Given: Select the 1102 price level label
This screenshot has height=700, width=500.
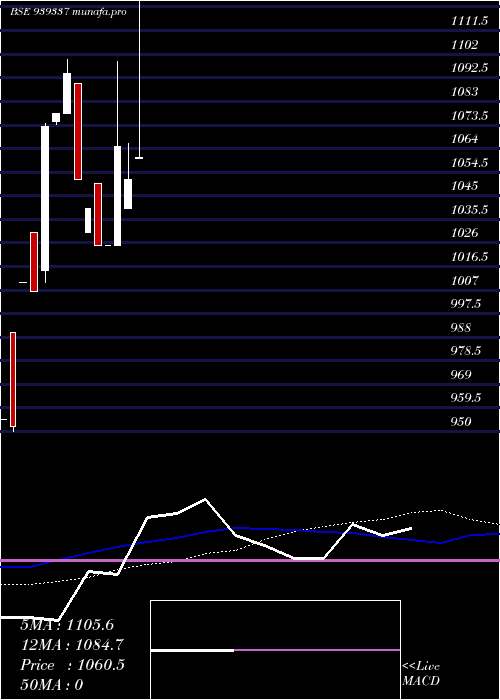Looking at the screenshot, I should point(464,45).
